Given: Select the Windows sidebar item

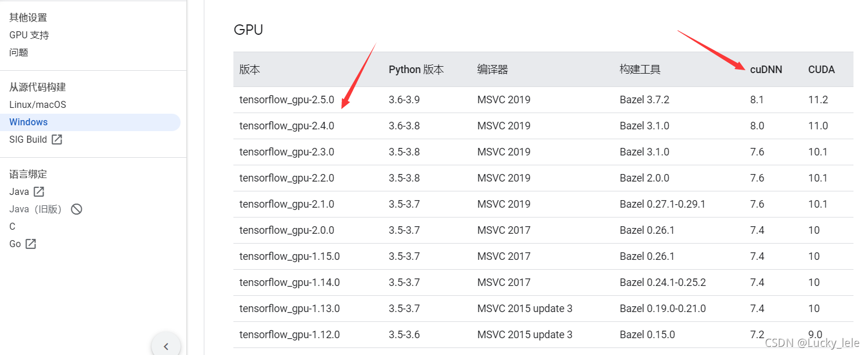Looking at the screenshot, I should [x=90, y=122].
